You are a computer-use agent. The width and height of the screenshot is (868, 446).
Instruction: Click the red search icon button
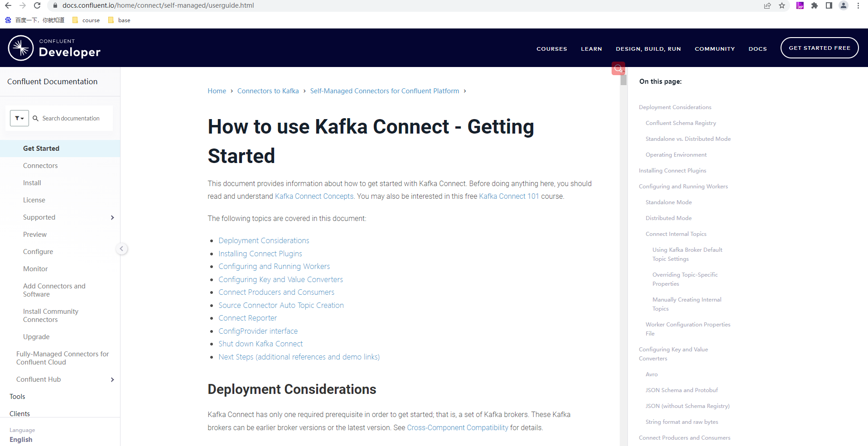coord(618,68)
